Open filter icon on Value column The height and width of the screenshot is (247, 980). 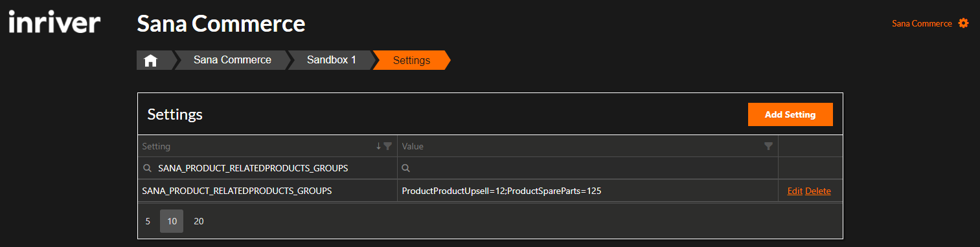click(768, 146)
